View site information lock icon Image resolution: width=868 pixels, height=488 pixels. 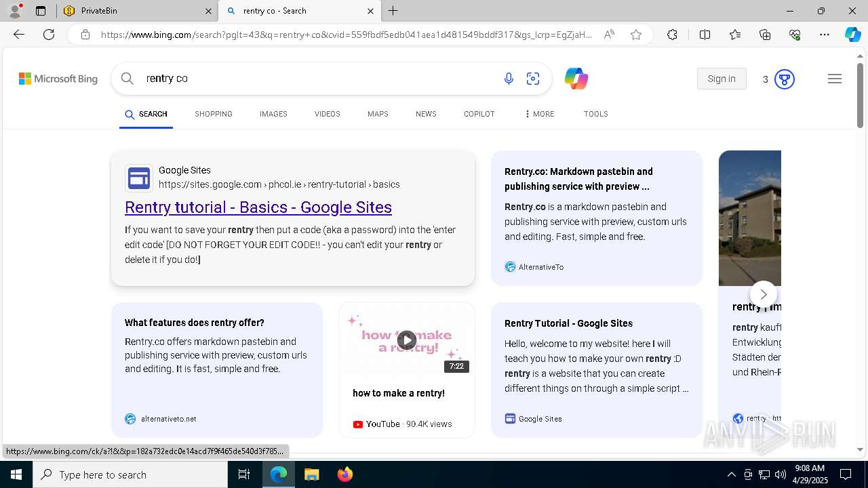[85, 35]
